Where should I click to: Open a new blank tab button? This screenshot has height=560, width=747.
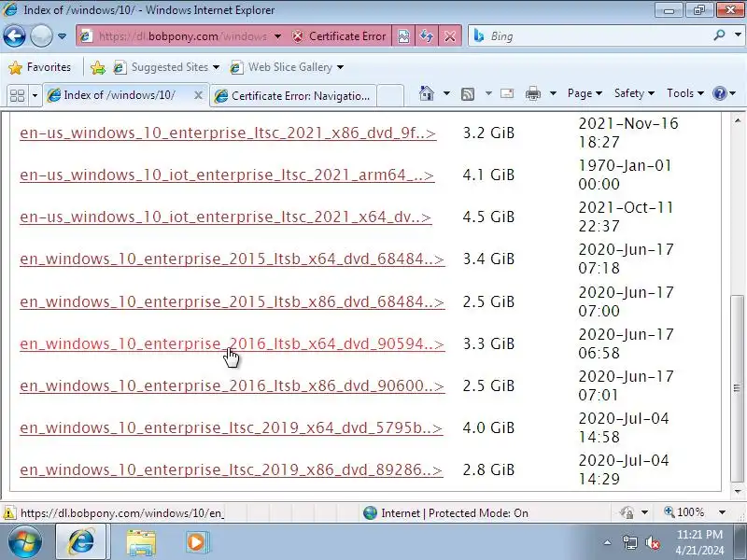390,96
